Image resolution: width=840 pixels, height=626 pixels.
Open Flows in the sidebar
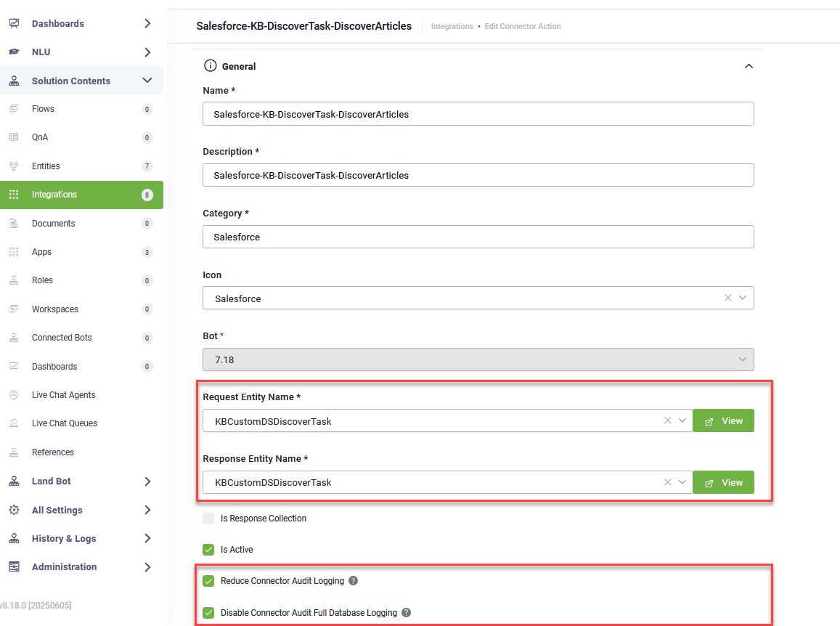(x=81, y=109)
